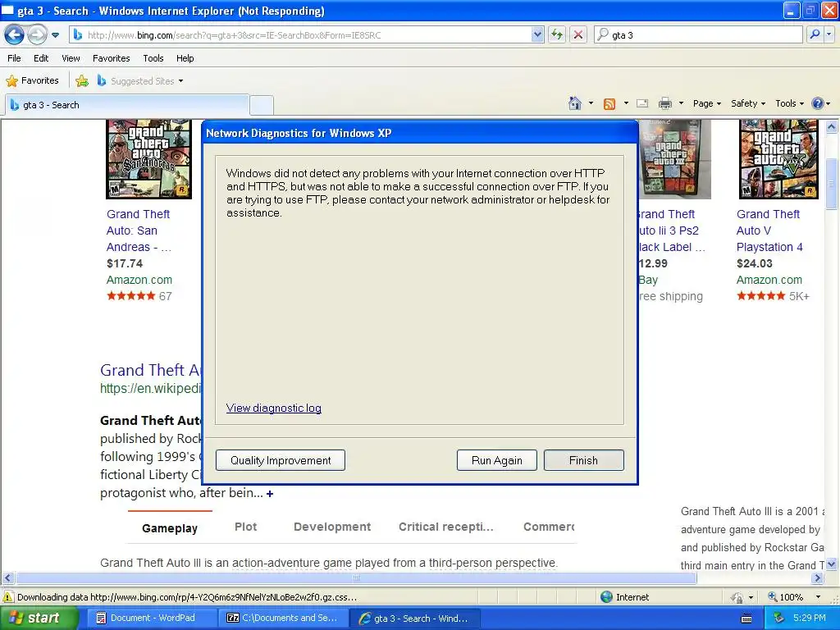
Task: Select the gta 3 - Search tab
Action: pos(127,105)
